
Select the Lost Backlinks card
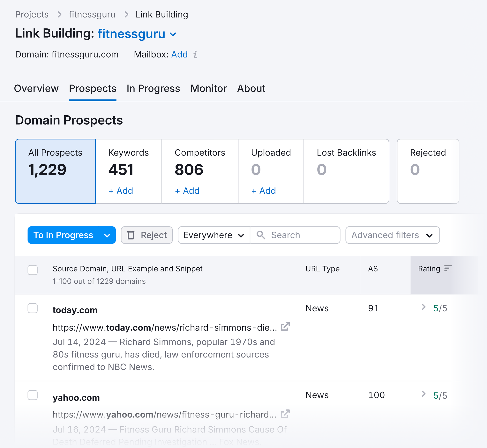pos(346,171)
